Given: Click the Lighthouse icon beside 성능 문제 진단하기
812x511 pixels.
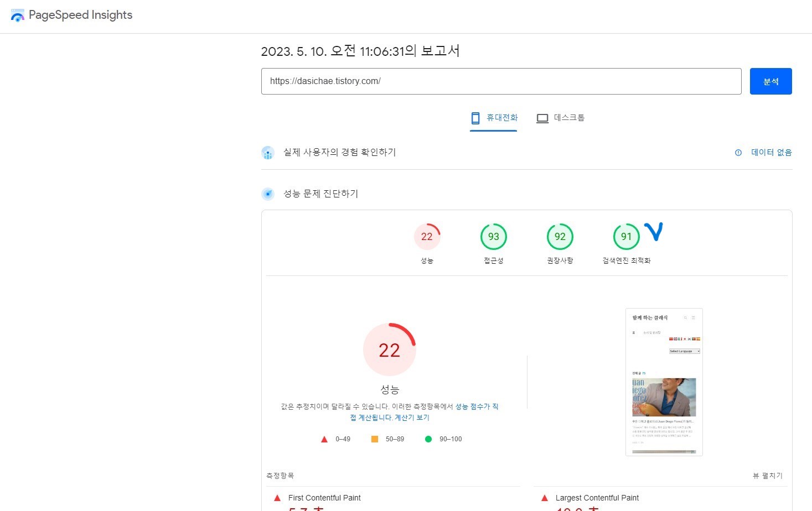Looking at the screenshot, I should (x=268, y=194).
